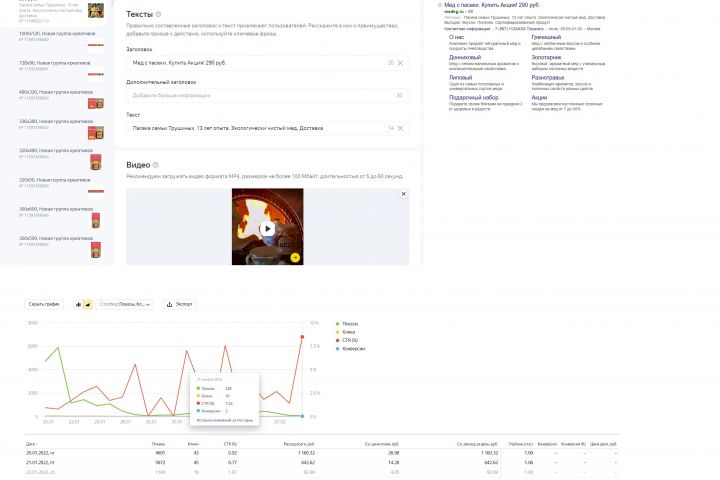Sort table by the Клики column header
Screen dimensions: 720x480
coord(193,444)
